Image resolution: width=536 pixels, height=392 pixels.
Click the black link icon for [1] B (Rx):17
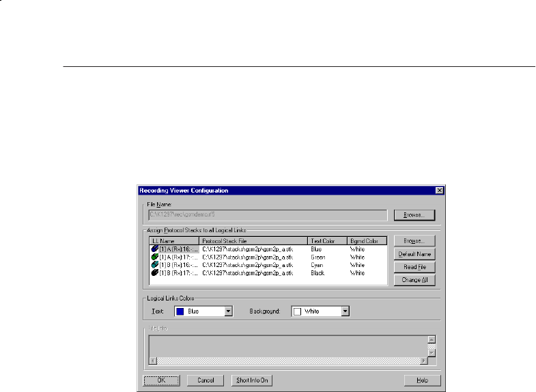(154, 272)
